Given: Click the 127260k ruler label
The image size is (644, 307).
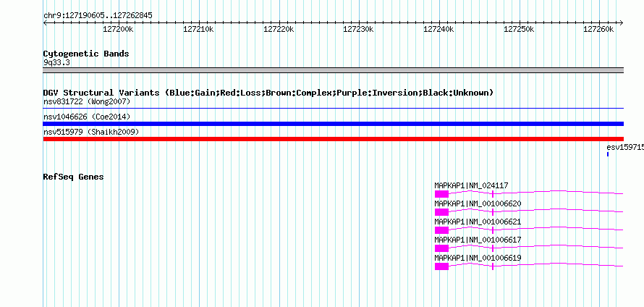Looking at the screenshot, I should tap(598, 30).
